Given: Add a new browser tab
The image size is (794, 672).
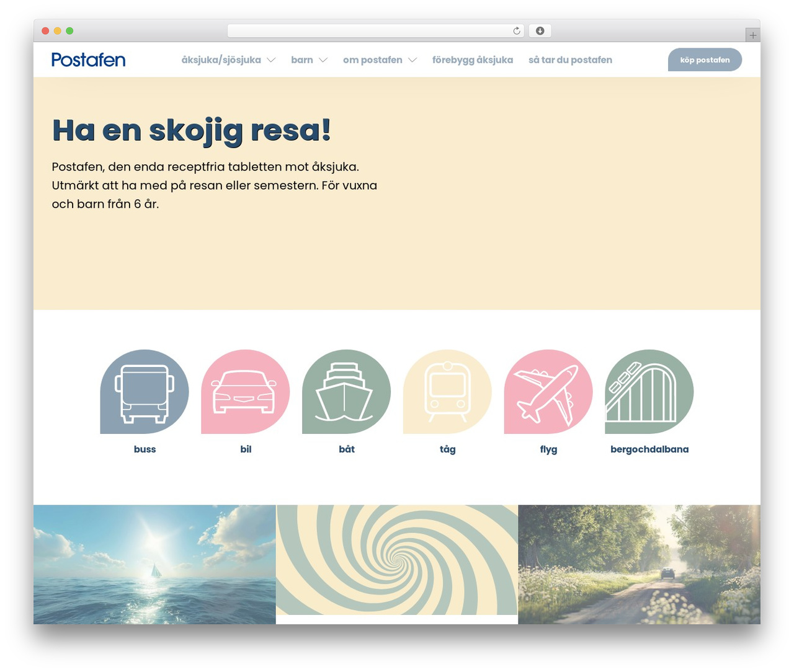Looking at the screenshot, I should pos(753,35).
